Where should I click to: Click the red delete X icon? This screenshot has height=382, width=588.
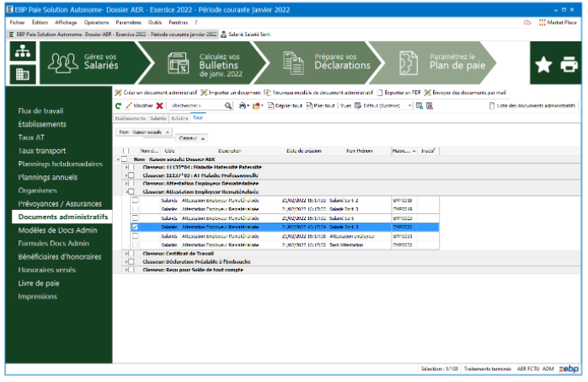tap(159, 105)
